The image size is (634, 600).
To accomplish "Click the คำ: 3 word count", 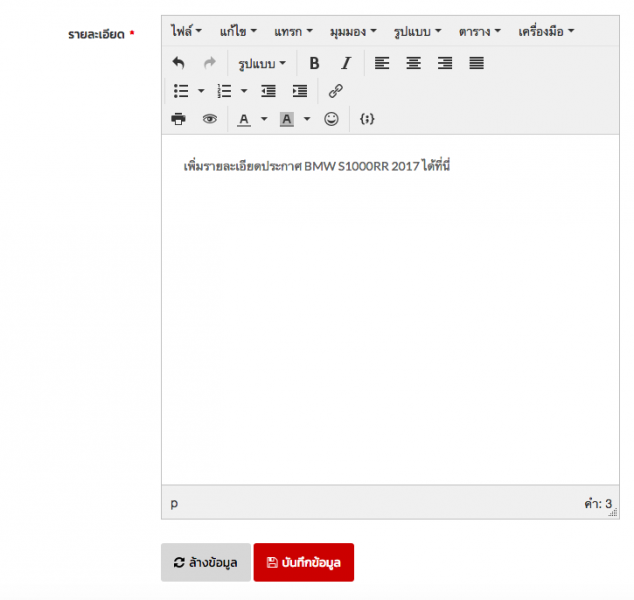I will point(598,503).
